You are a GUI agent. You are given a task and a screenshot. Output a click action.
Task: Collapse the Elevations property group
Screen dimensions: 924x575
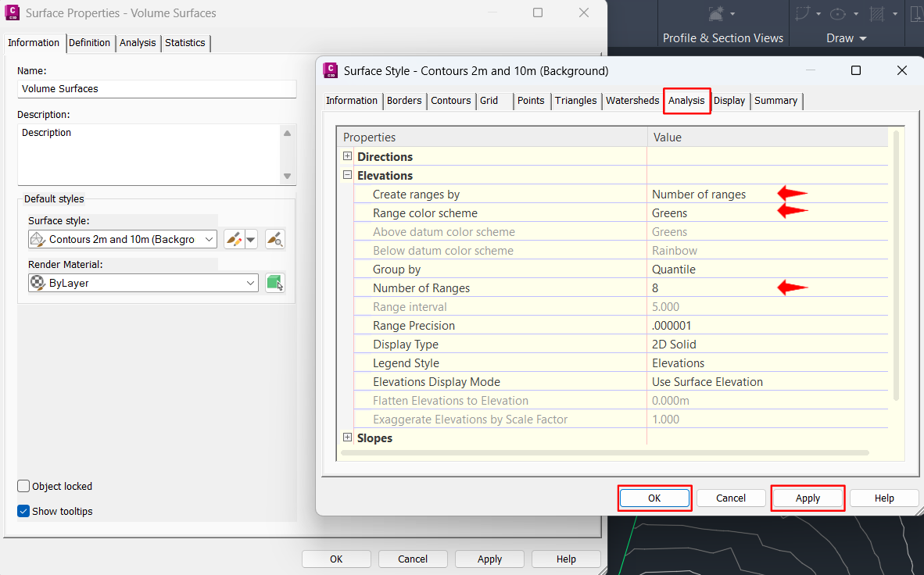click(348, 175)
